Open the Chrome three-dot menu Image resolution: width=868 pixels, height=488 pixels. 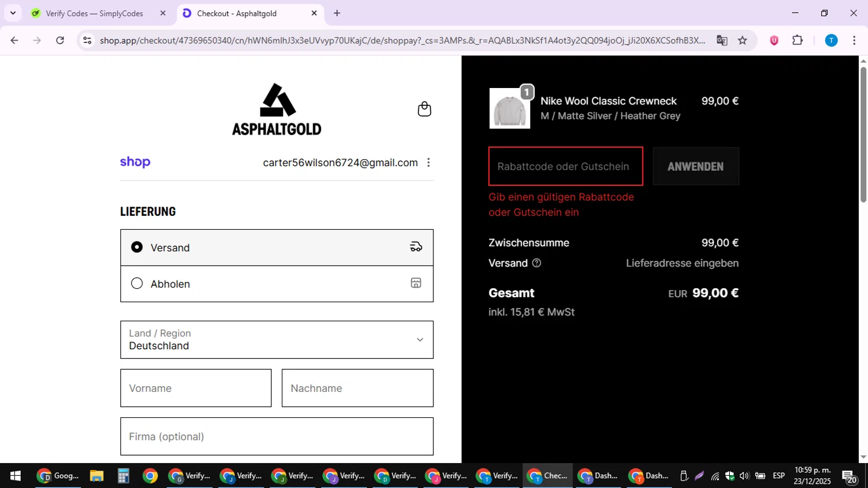(854, 41)
